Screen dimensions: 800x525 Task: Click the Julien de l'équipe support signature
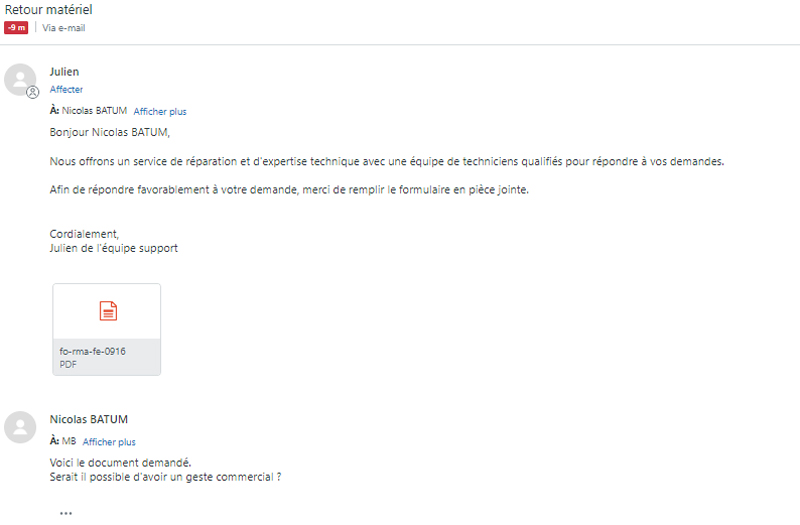tap(114, 248)
